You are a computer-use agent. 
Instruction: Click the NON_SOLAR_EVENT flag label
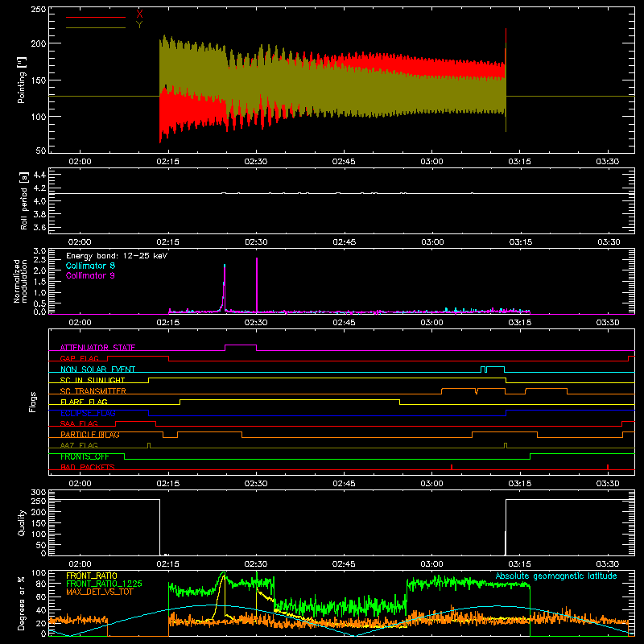coord(97,369)
